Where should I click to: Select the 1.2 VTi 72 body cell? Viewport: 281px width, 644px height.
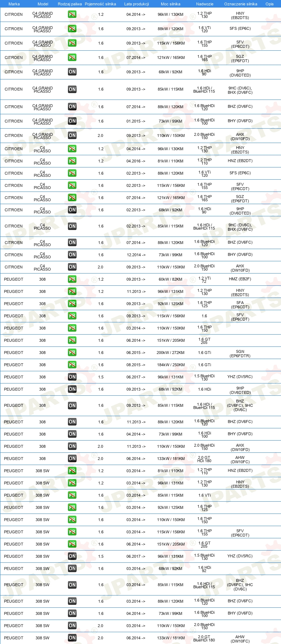(x=204, y=280)
